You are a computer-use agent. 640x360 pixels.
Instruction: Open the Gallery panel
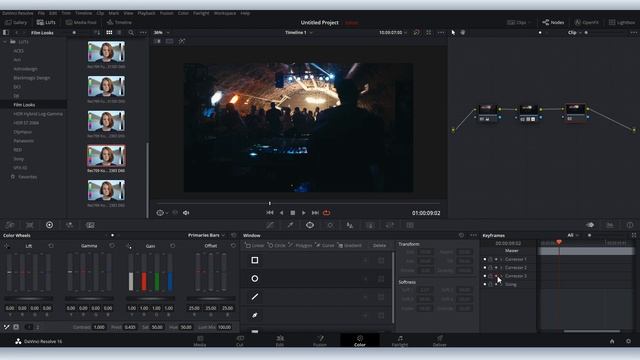coord(16,22)
